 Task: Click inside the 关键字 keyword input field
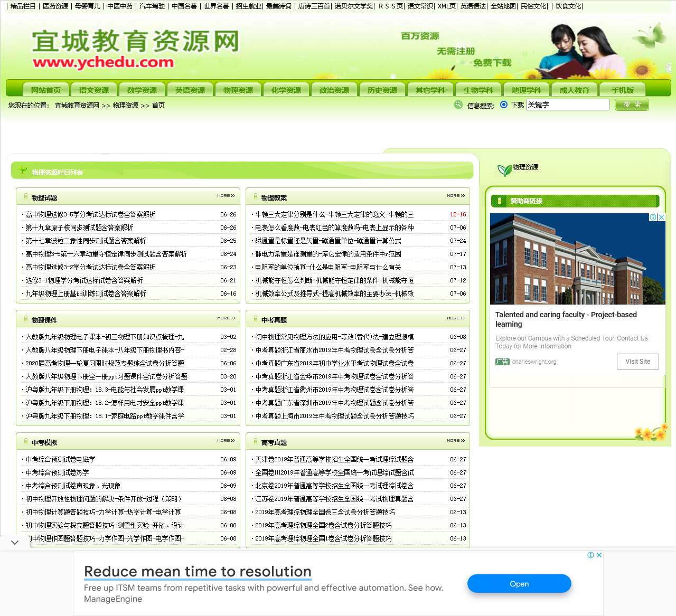pyautogui.click(x=568, y=105)
